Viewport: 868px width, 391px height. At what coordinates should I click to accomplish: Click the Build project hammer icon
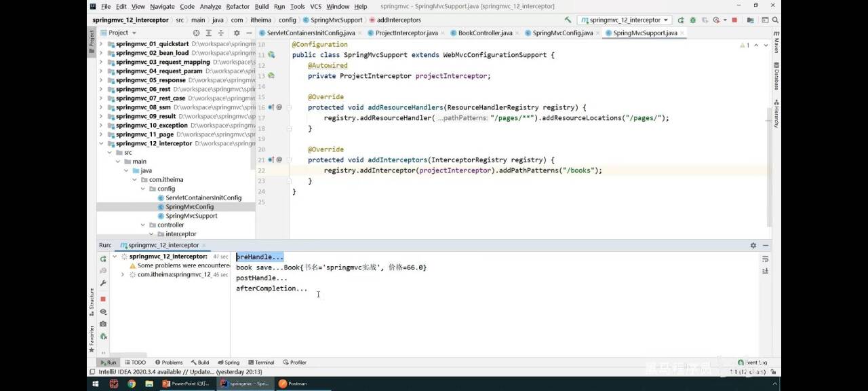568,20
